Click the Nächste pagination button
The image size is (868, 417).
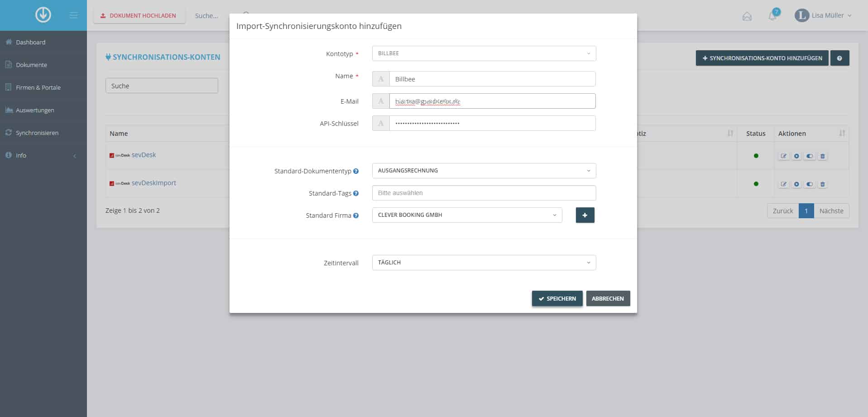tap(831, 211)
